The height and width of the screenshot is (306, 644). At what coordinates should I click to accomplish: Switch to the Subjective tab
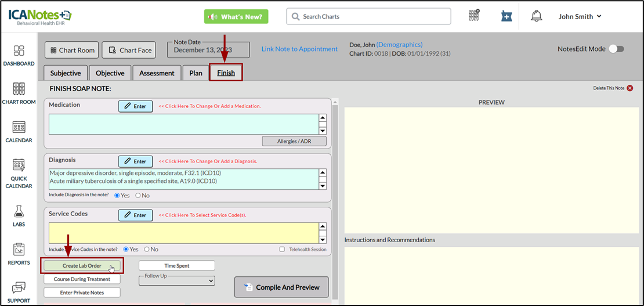tap(66, 73)
